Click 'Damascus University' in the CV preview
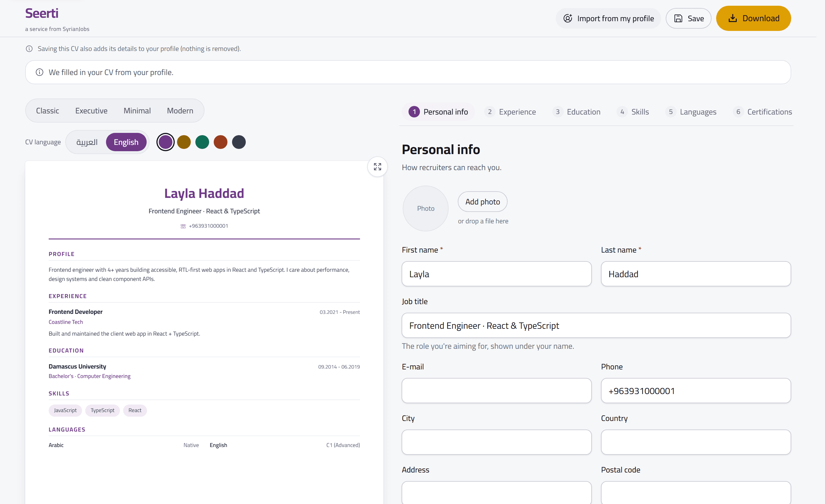 (77, 367)
